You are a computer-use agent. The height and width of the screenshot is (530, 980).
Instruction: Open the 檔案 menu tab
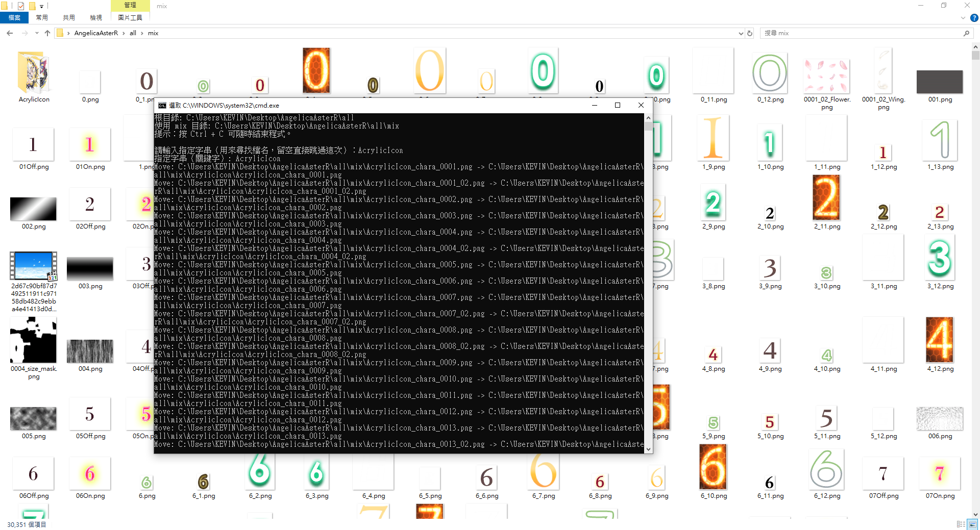pyautogui.click(x=14, y=18)
